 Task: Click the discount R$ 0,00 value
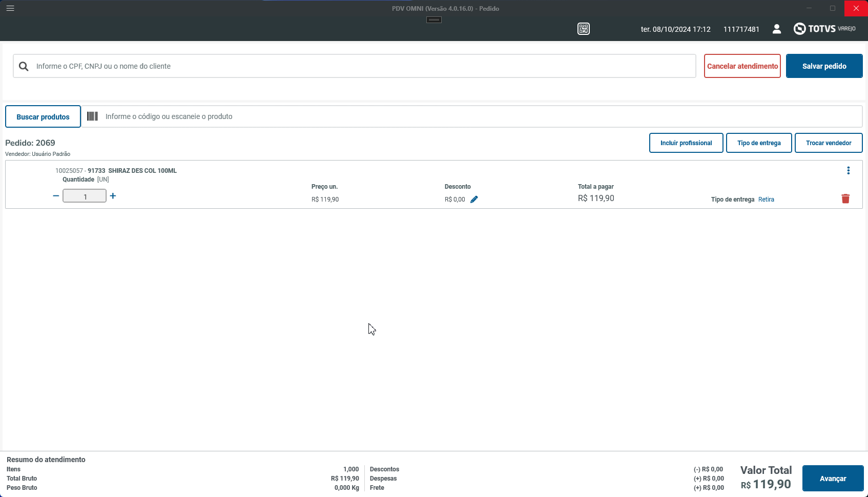(x=455, y=200)
